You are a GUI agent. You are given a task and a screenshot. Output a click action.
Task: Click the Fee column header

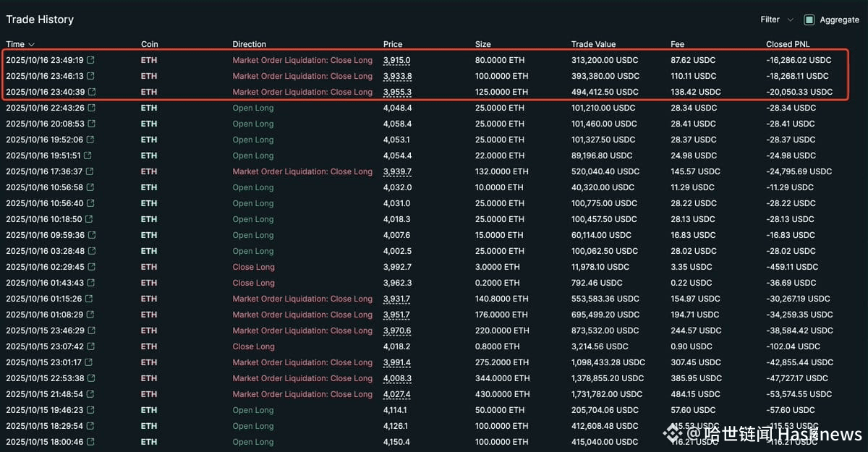point(677,44)
